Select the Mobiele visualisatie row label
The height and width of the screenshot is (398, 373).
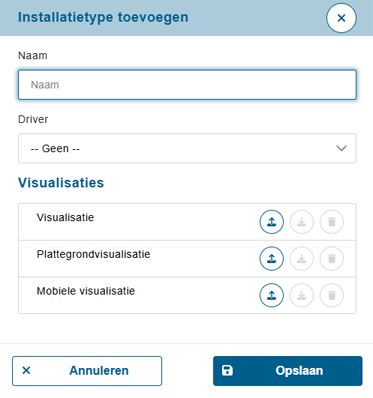click(86, 291)
